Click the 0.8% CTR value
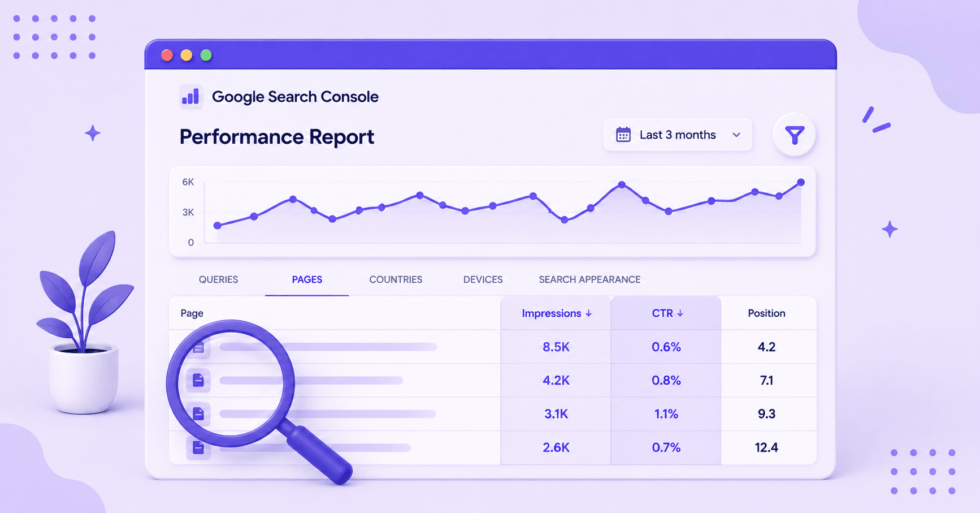This screenshot has width=980, height=513. pyautogui.click(x=666, y=381)
